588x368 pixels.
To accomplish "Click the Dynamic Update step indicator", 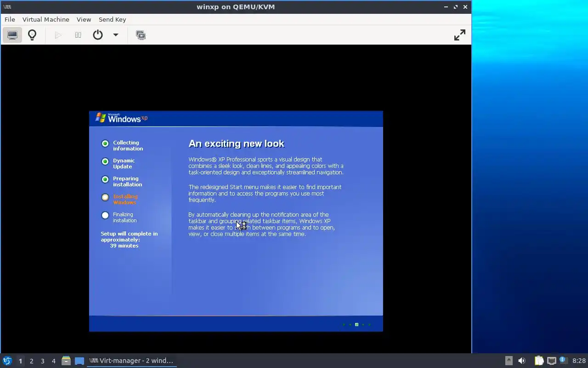I will click(105, 161).
